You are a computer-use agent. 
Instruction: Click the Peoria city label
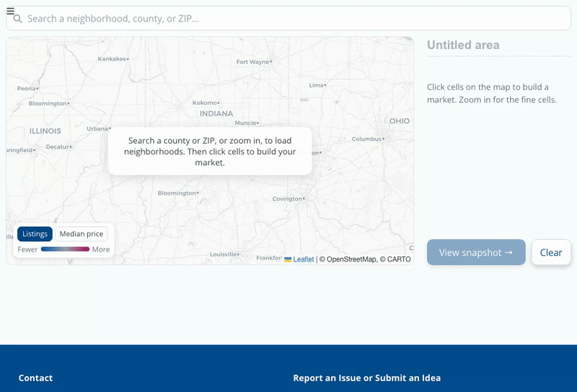(x=26, y=88)
